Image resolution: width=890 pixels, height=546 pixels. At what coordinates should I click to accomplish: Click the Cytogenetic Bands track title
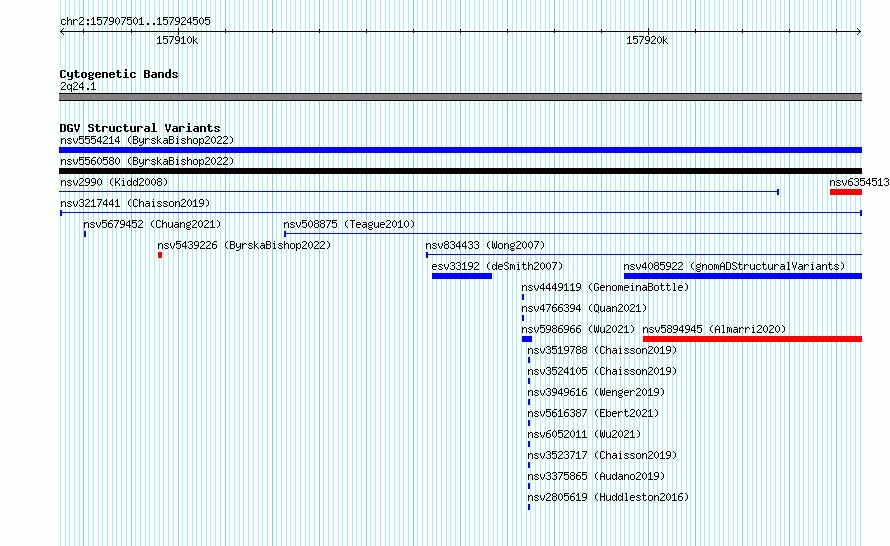pos(119,74)
